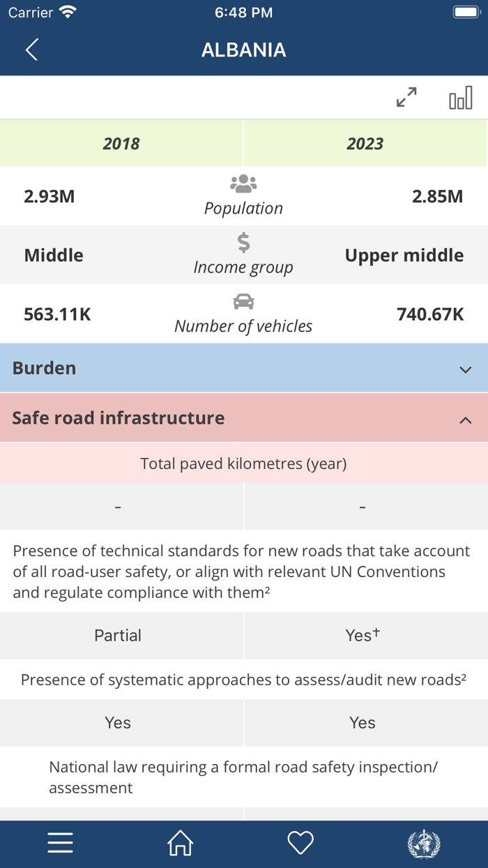
Task: Tap the Home icon in bottom navigation
Action: [179, 843]
